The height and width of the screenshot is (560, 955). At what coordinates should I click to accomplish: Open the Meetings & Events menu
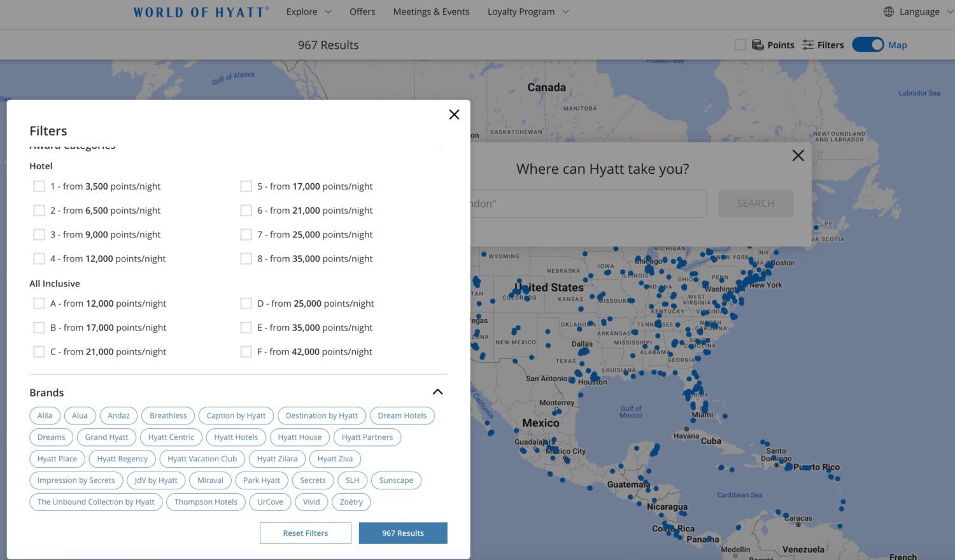[x=431, y=11]
